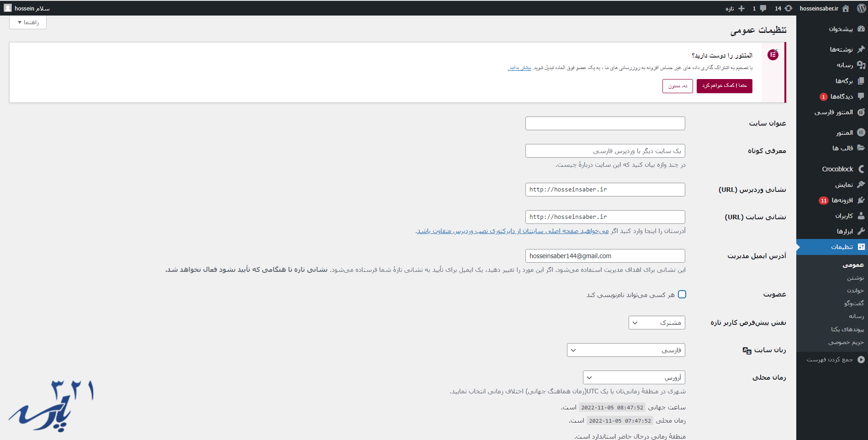Click the Pages icon (برگه‌ها)
The height and width of the screenshot is (440, 868).
tap(861, 81)
